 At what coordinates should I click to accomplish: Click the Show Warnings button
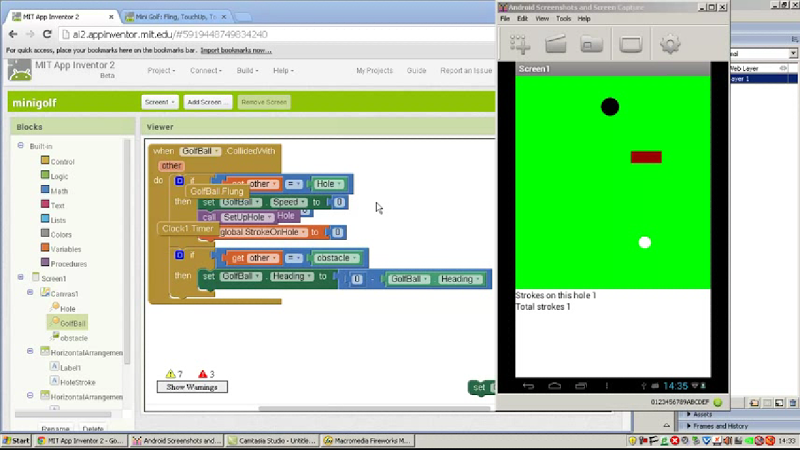click(192, 387)
